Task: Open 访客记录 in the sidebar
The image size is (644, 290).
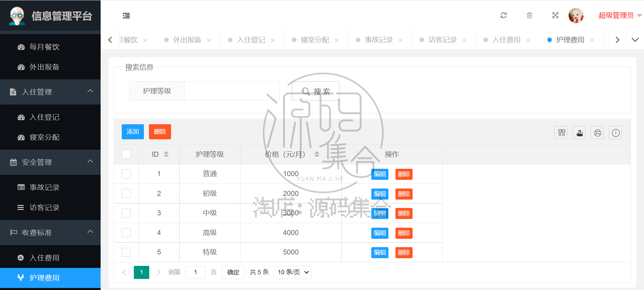Action: (x=50, y=208)
